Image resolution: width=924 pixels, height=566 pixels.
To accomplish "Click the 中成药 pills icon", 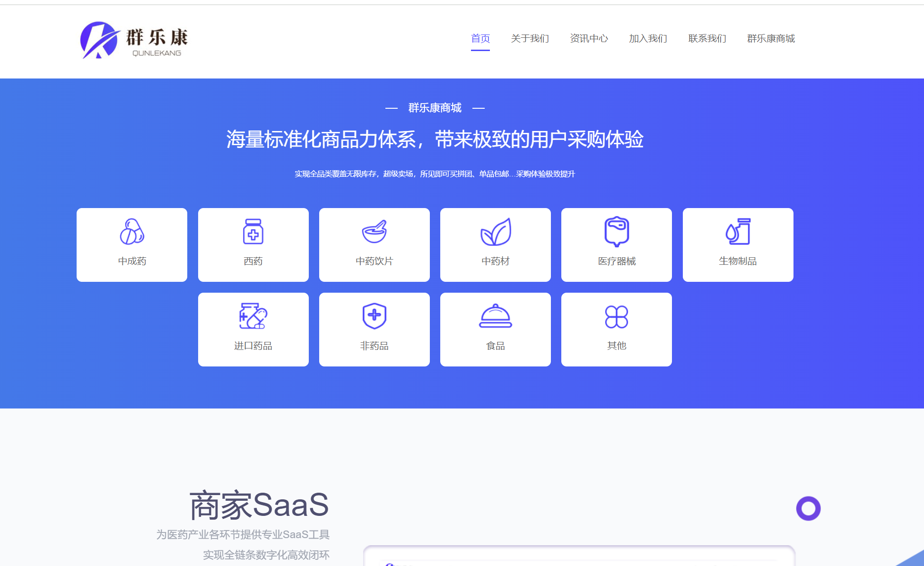I will tap(132, 231).
